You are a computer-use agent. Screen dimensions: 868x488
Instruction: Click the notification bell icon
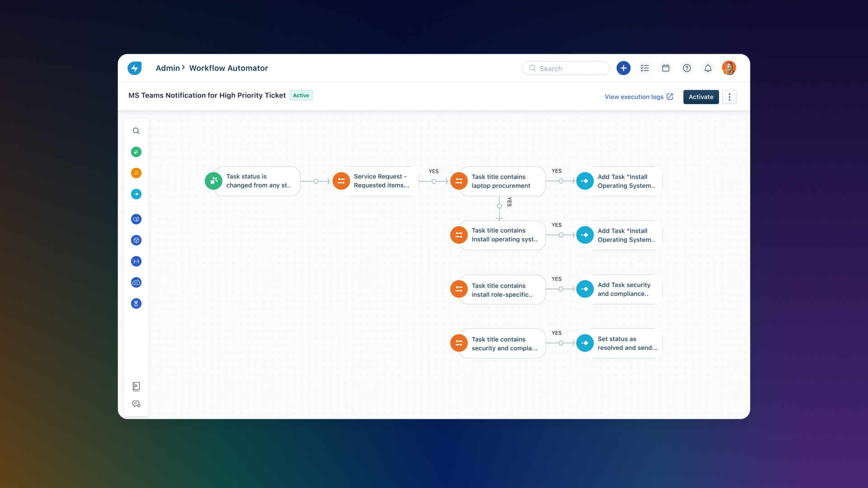coord(708,68)
